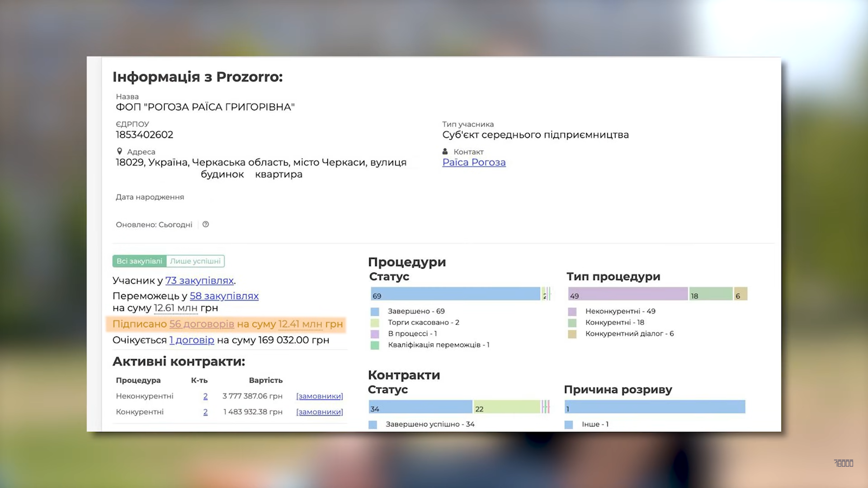
Task: Click the 12.61 млн sum value
Action: click(x=175, y=308)
